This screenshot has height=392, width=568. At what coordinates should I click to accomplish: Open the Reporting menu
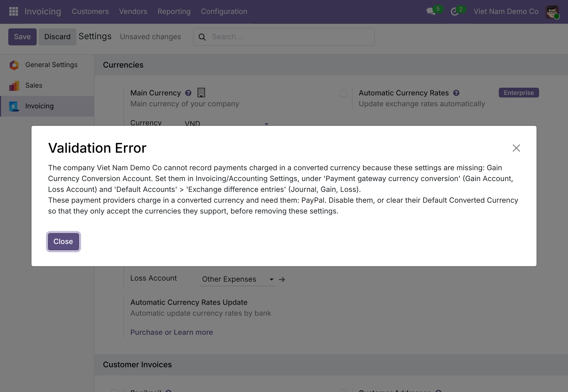click(174, 11)
